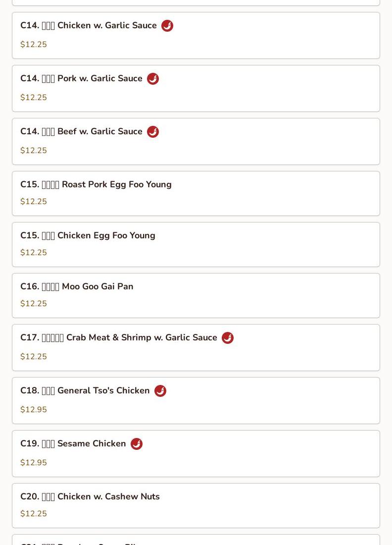Image resolution: width=392 pixels, height=545 pixels.
Task: Choose the C19 Sesame Chicken title
Action: pos(73,443)
